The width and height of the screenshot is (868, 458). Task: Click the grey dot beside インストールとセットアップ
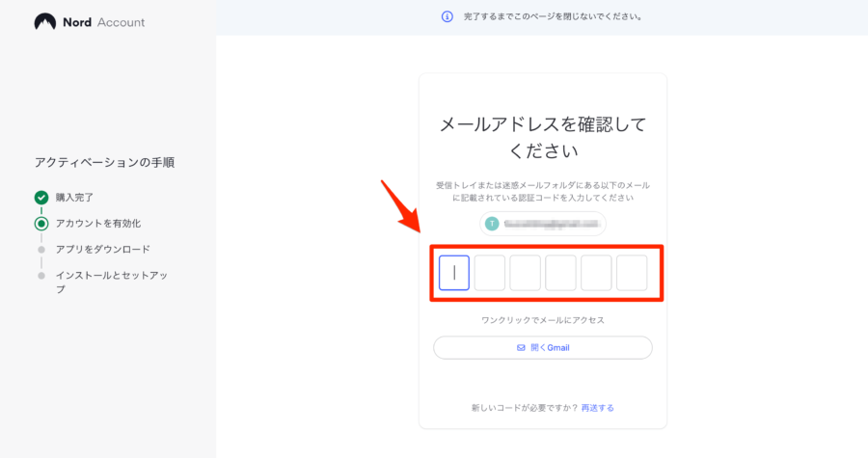coord(41,276)
